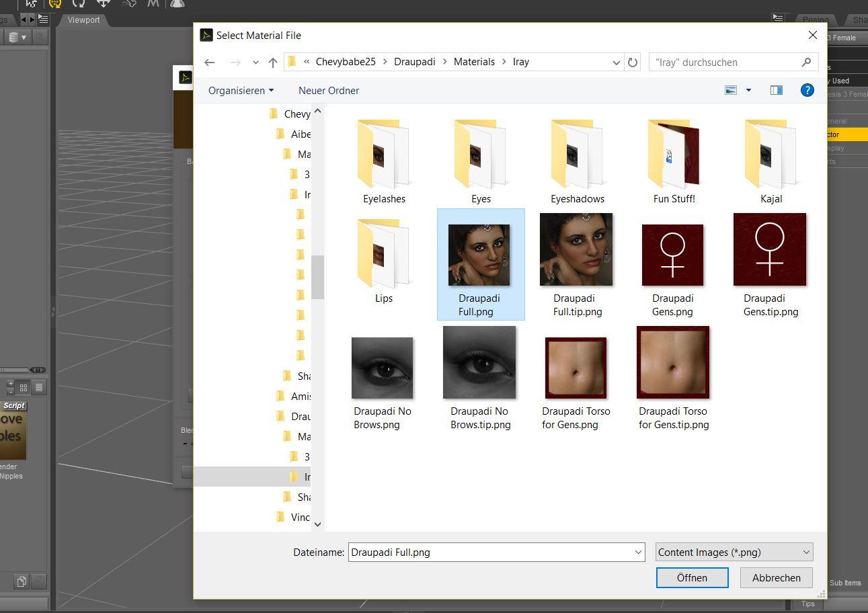Open right pane options menu icon

tap(778, 19)
